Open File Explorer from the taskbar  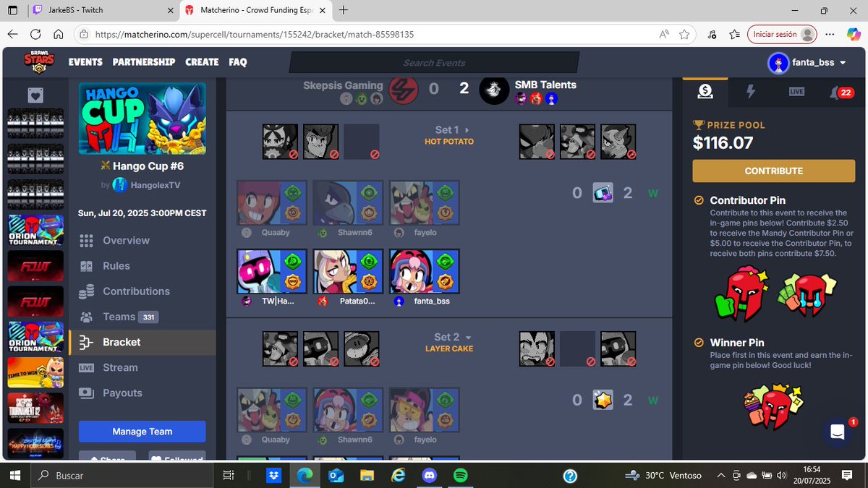coord(367,475)
